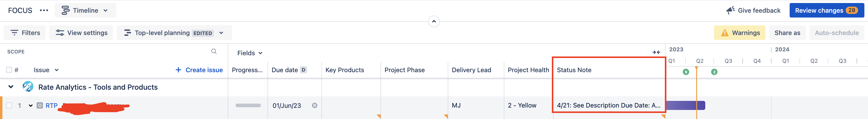This screenshot has height=119, width=868.
Task: Click Review changes button
Action: click(x=826, y=11)
